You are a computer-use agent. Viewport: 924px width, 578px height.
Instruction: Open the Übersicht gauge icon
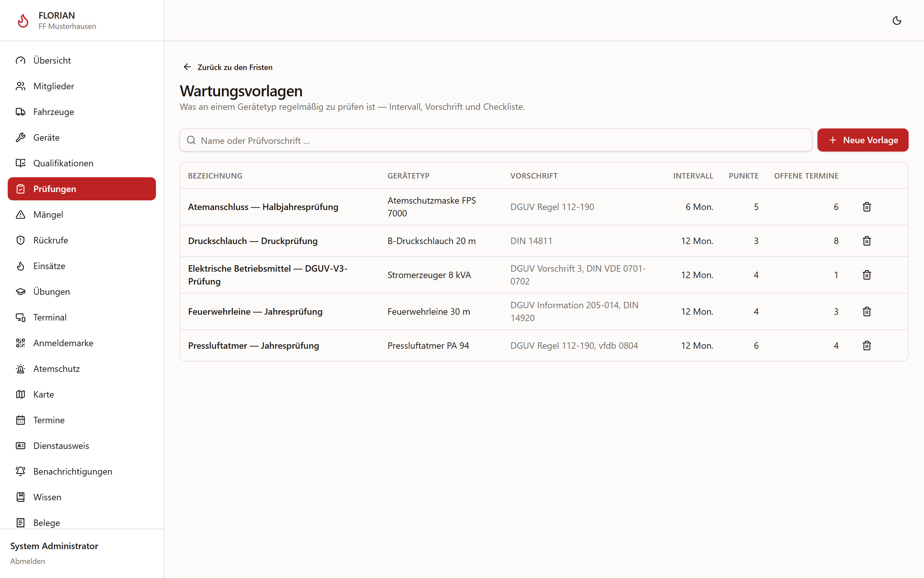coord(21,60)
